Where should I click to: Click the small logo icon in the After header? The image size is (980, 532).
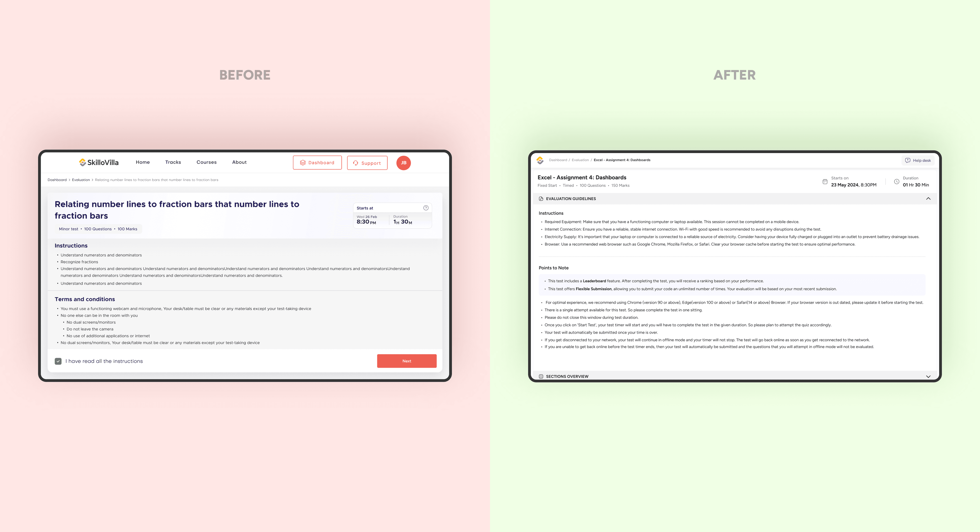point(540,160)
